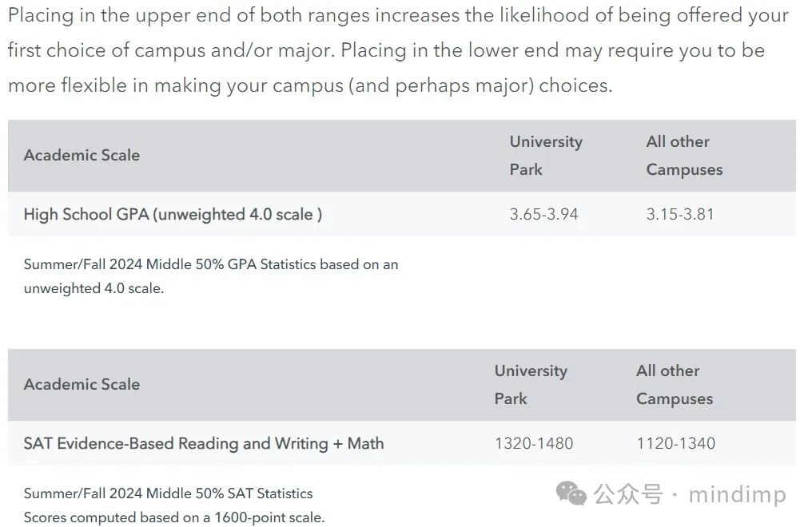
Task: Click the 1320-1480 SAT score range
Action: pos(534,443)
